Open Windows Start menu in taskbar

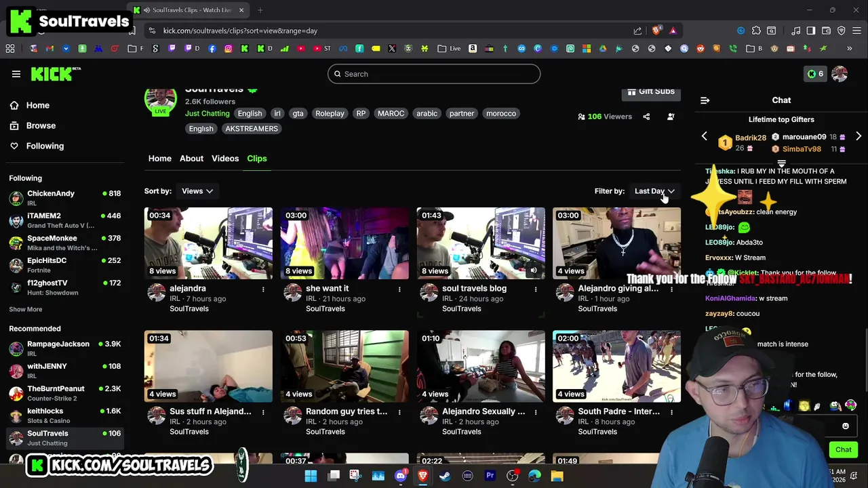coord(311,476)
